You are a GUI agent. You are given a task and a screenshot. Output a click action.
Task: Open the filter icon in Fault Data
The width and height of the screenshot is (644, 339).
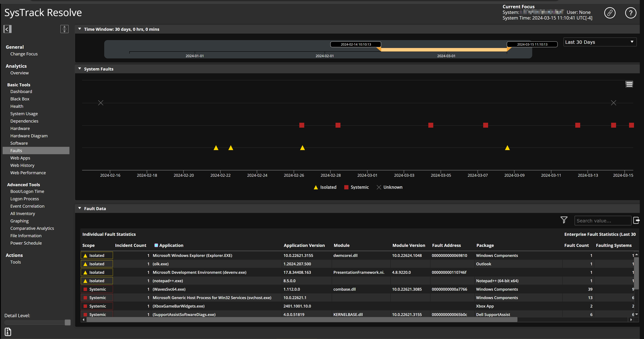[x=564, y=220]
